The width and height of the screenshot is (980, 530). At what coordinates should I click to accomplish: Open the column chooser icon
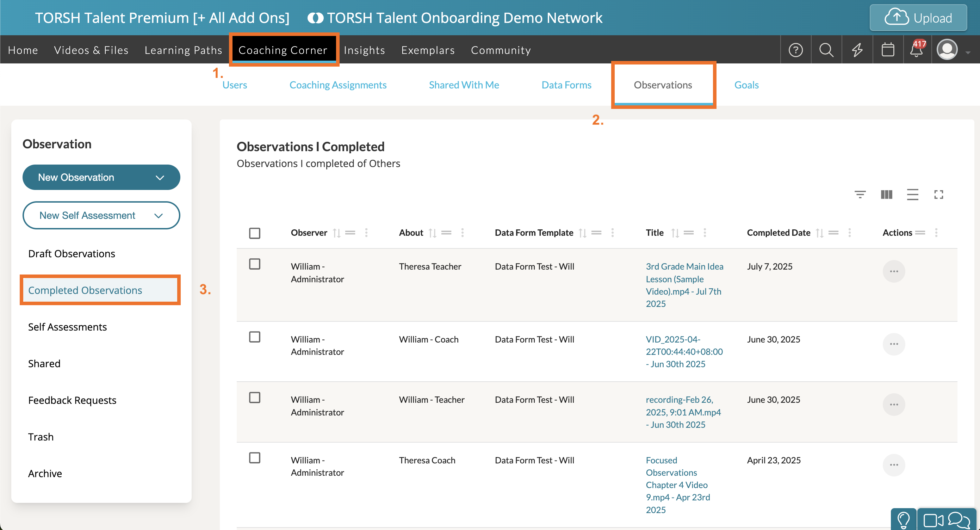point(886,195)
